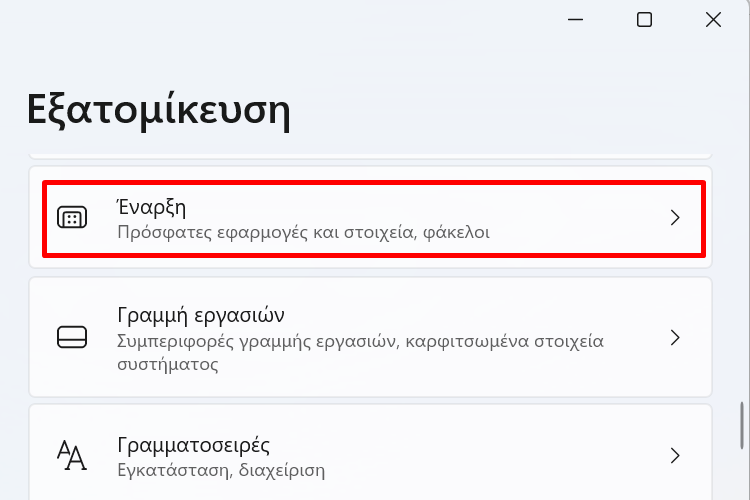Image resolution: width=750 pixels, height=500 pixels.
Task: Close the Settings window
Action: point(713,19)
